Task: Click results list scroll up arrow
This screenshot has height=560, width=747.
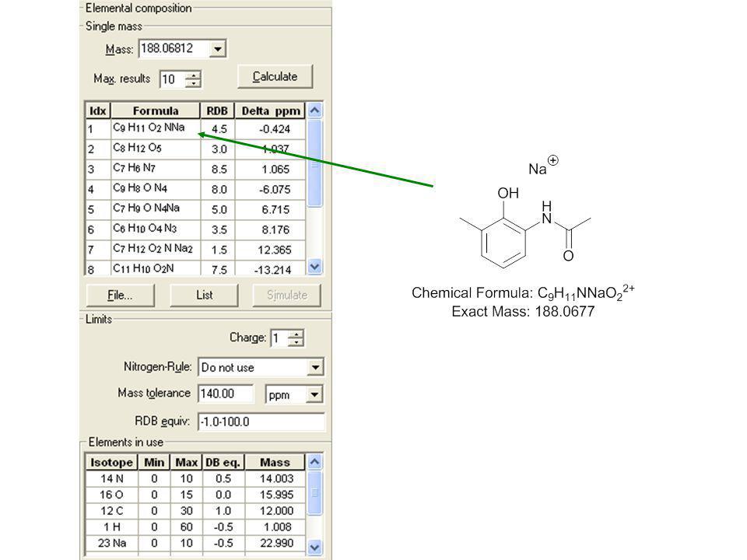Action: click(314, 110)
